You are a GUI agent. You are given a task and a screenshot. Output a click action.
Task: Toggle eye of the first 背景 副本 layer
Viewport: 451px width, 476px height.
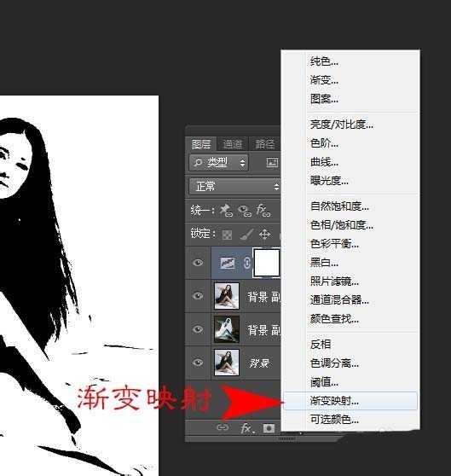tap(198, 295)
